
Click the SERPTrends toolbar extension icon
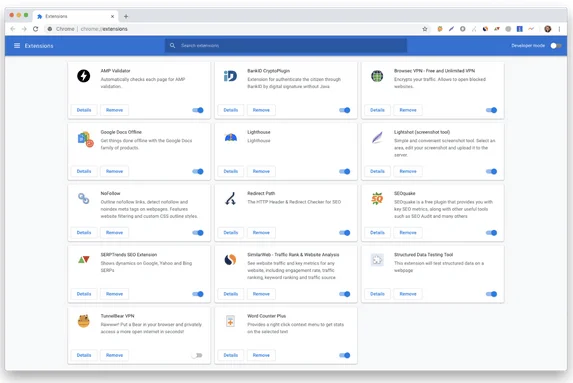[x=497, y=29]
